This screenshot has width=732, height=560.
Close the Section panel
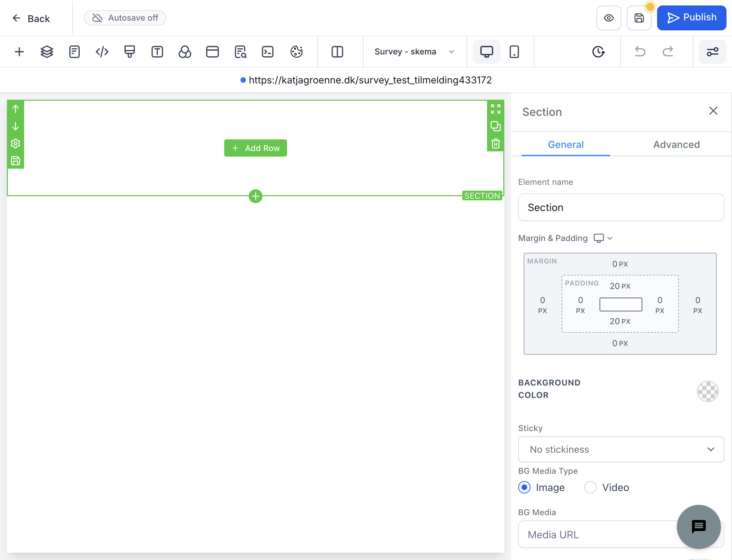[713, 111]
